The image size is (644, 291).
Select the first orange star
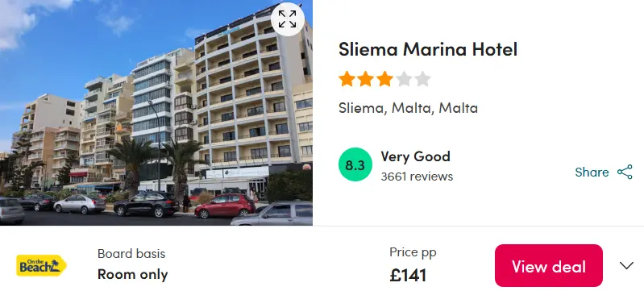point(347,79)
